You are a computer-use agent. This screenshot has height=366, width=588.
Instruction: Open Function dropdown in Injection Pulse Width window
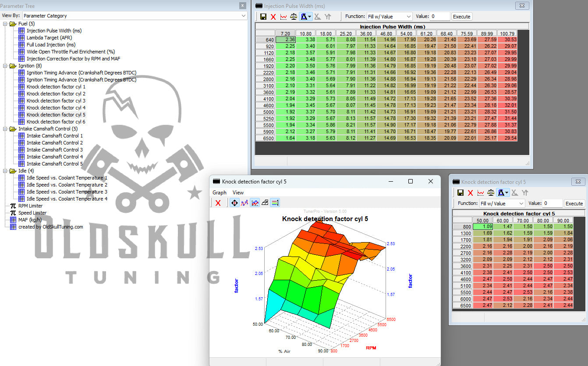coord(389,17)
